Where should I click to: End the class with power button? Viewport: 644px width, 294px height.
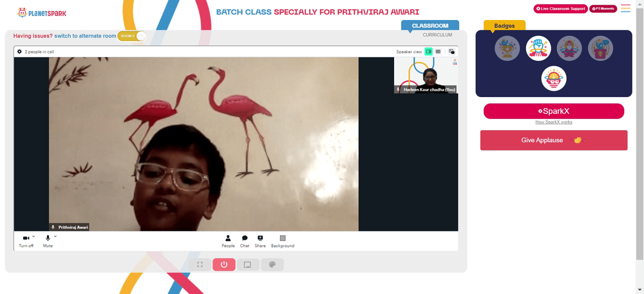click(x=224, y=264)
